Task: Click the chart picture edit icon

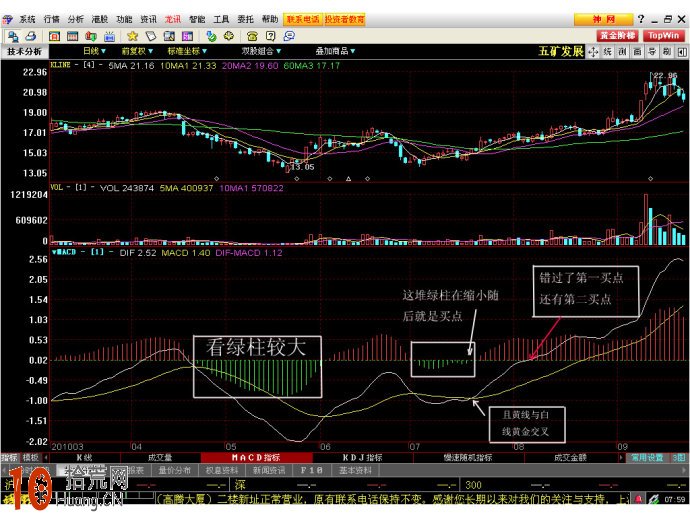Action: (x=169, y=36)
